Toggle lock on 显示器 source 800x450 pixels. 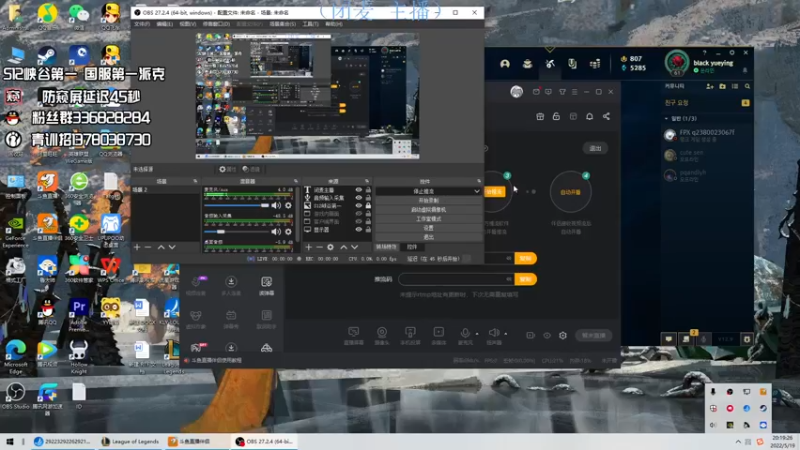[368, 230]
